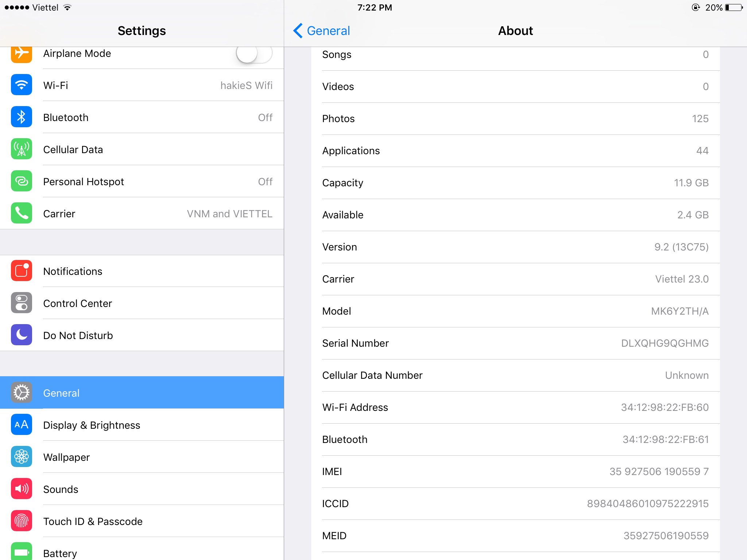Open Bluetooth settings in sidebar
747x560 pixels.
click(142, 117)
